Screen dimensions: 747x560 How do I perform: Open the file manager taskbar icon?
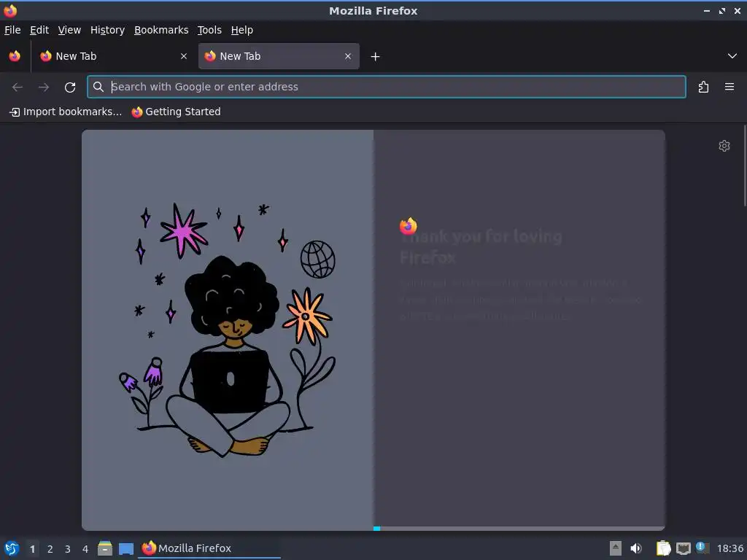pyautogui.click(x=105, y=548)
